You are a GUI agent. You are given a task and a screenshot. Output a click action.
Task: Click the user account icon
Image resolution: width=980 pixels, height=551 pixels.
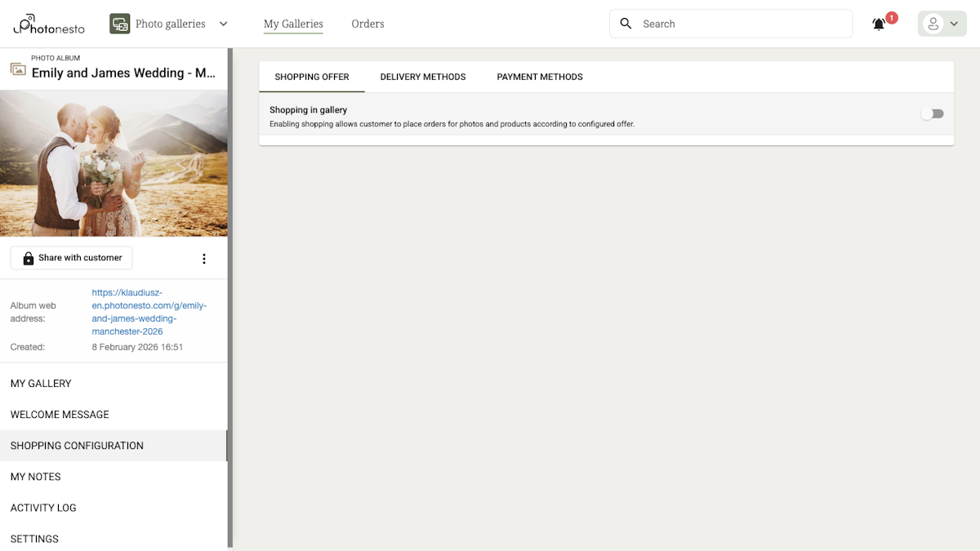click(x=935, y=24)
